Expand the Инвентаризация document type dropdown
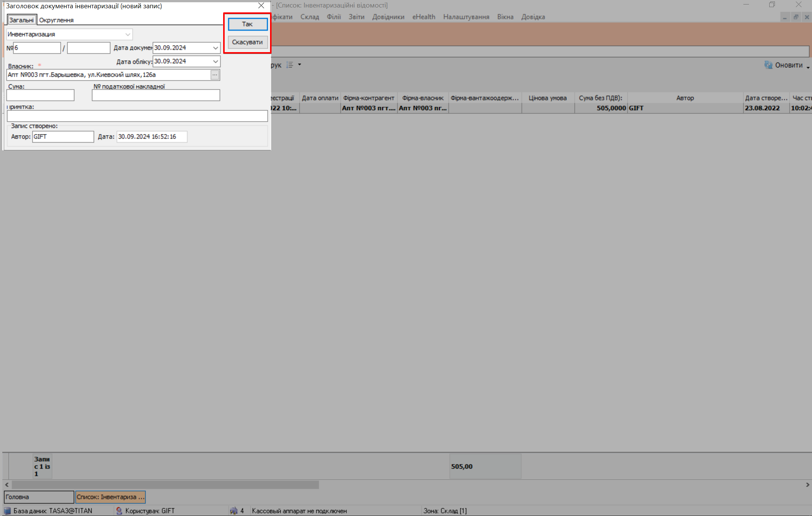The height and width of the screenshot is (516, 812). pos(128,34)
